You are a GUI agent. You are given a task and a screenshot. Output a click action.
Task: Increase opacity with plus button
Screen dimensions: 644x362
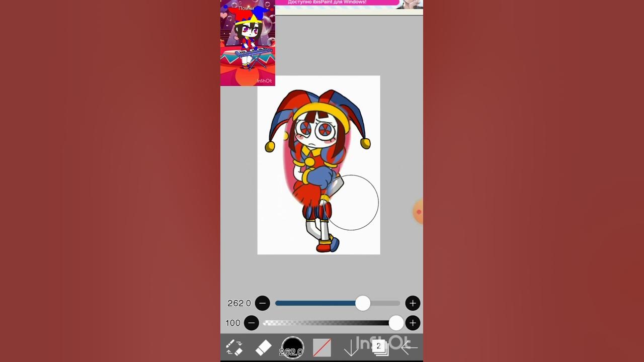pyautogui.click(x=413, y=323)
